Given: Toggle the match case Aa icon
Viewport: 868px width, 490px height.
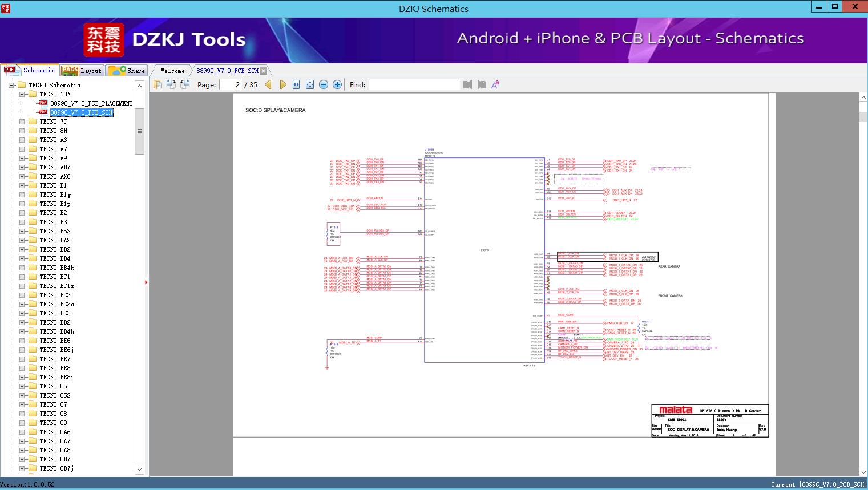Looking at the screenshot, I should pos(495,84).
